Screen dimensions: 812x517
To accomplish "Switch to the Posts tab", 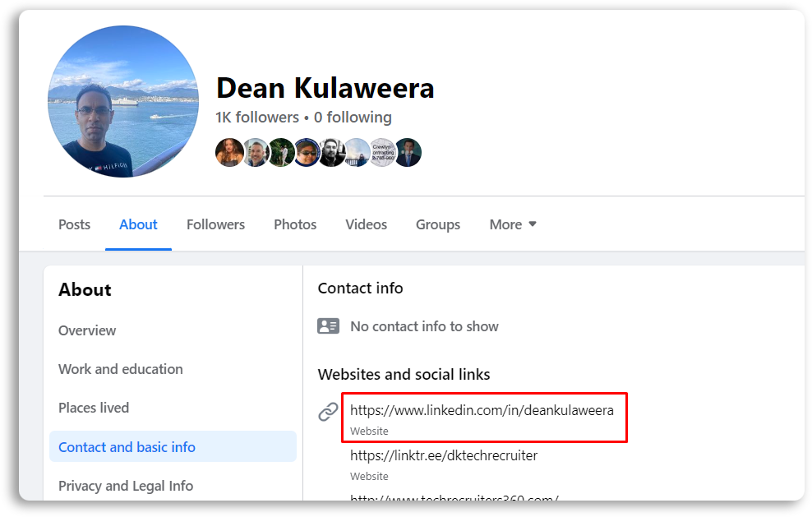I will click(x=75, y=225).
